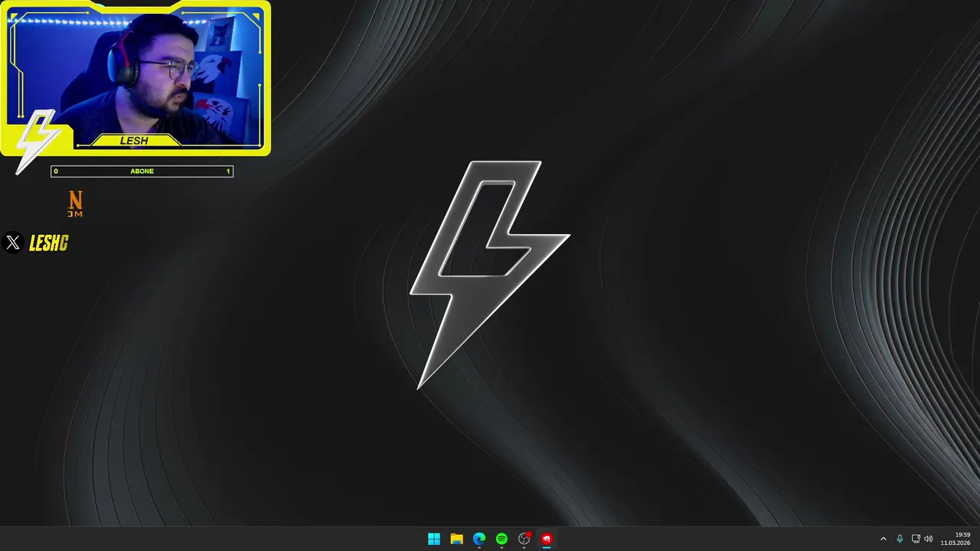Click the ABONE goal bar
Viewport: 980px width, 551px height.
click(142, 171)
